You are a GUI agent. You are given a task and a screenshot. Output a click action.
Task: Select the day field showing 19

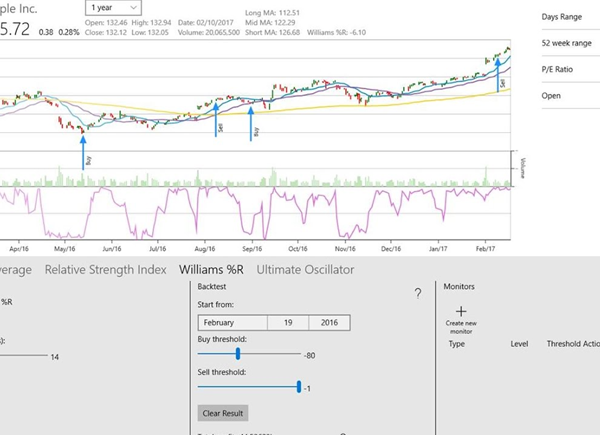tap(287, 323)
